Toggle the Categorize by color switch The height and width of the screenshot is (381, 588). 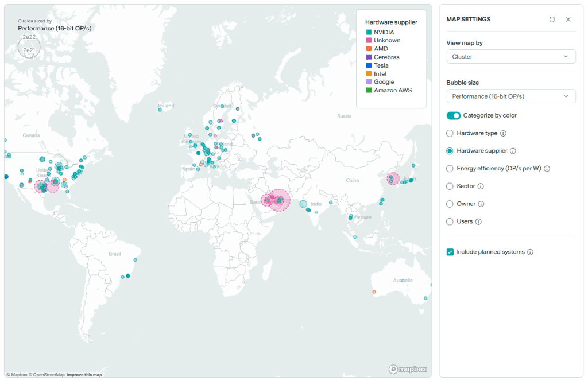454,115
